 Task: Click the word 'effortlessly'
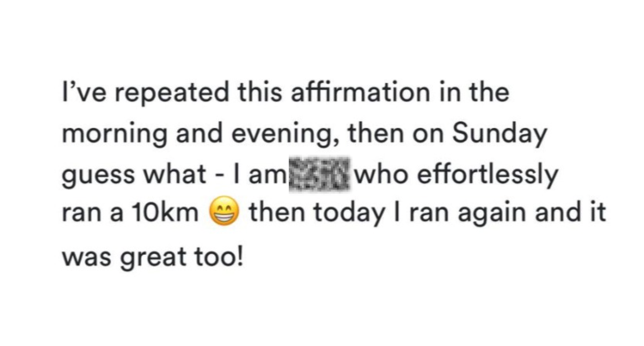[487, 175]
